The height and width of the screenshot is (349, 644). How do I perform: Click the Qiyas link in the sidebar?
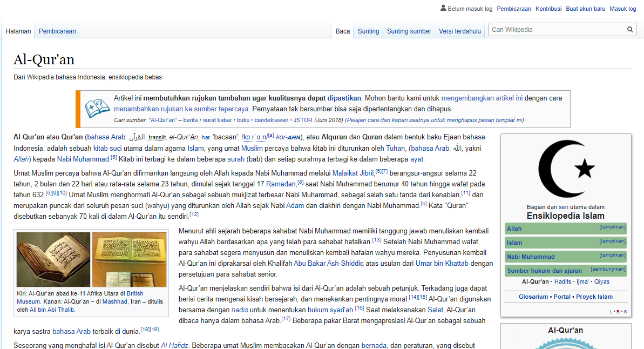coord(602,281)
